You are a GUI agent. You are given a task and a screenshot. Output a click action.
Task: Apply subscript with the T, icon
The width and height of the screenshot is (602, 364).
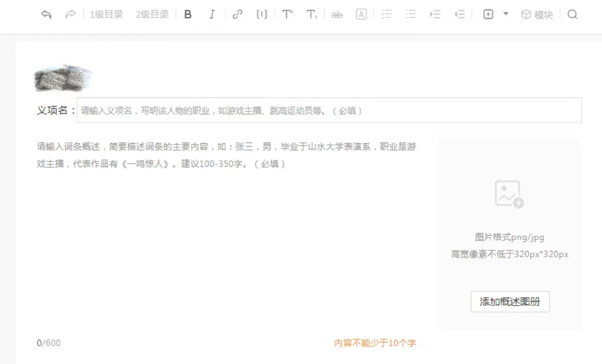click(311, 14)
